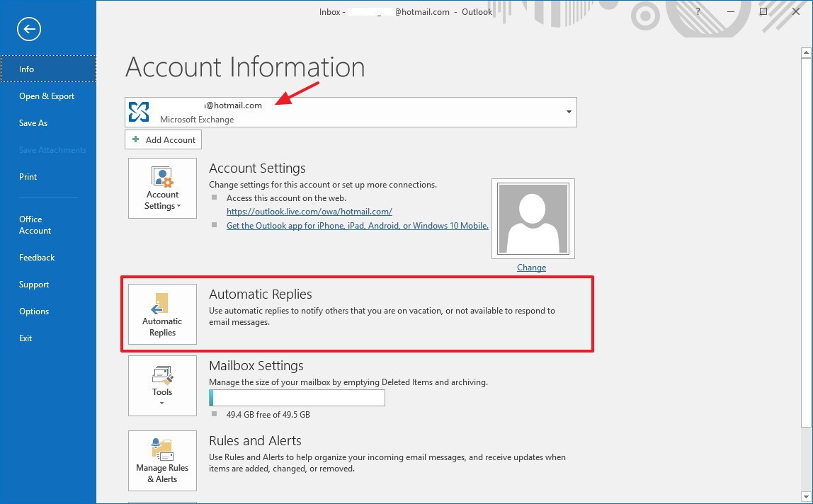Click the Account Information heading
Viewport: 813px width, 504px height.
click(245, 67)
